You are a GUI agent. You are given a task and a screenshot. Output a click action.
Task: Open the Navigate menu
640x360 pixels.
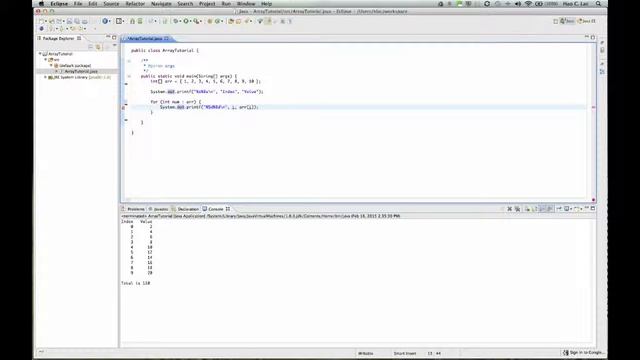coord(161,4)
